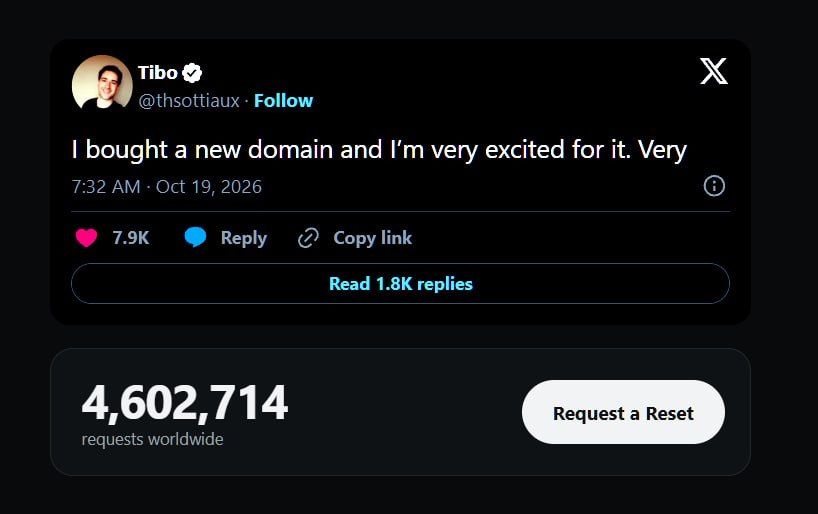
Task: Open the tweet info circle icon
Action: tap(714, 186)
